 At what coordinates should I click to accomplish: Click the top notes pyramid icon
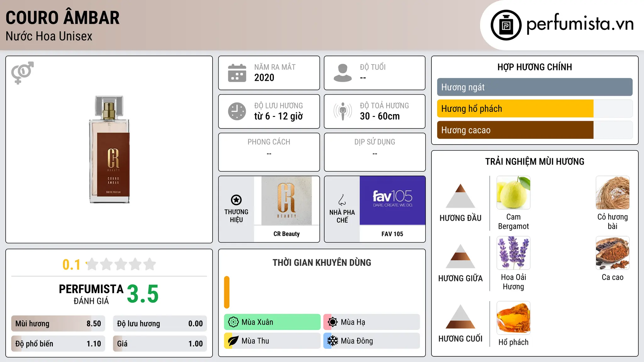[x=460, y=196]
